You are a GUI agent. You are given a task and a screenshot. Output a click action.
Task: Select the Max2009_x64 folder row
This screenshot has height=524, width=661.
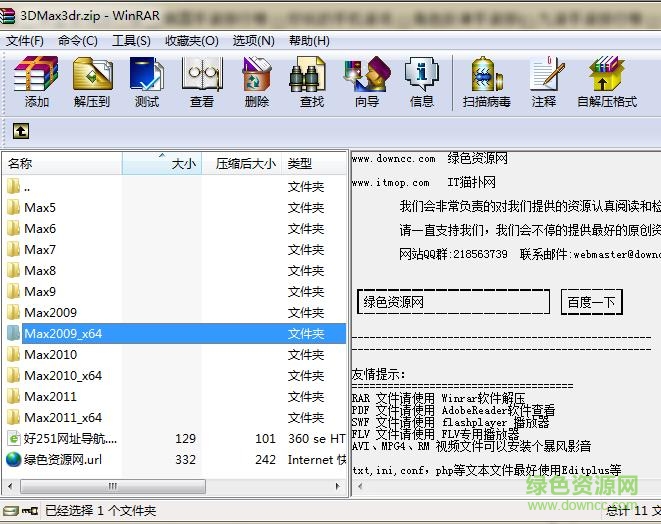(x=175, y=333)
